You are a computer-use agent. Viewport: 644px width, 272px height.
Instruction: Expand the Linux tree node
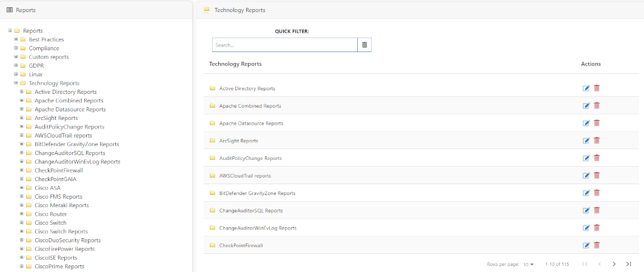click(16, 75)
